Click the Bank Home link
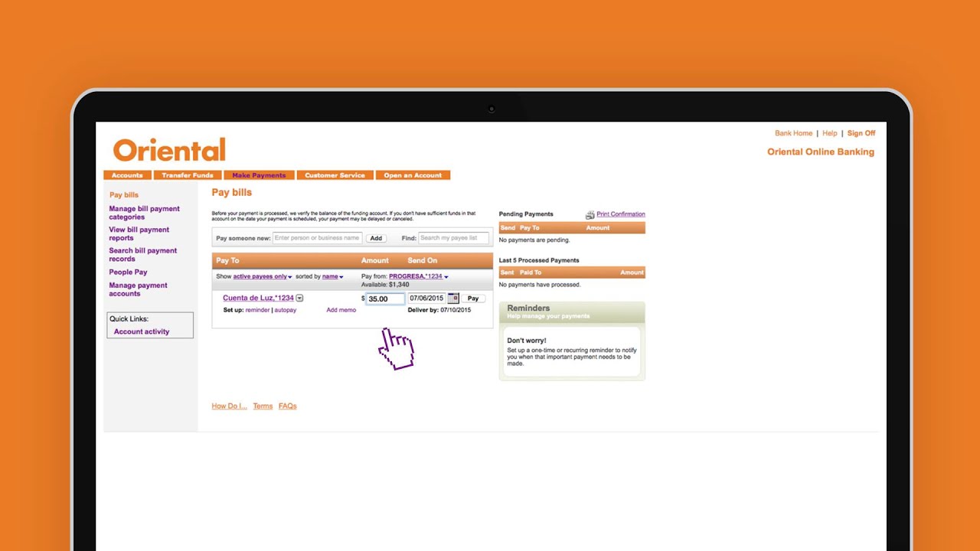The image size is (980, 551). [x=793, y=133]
